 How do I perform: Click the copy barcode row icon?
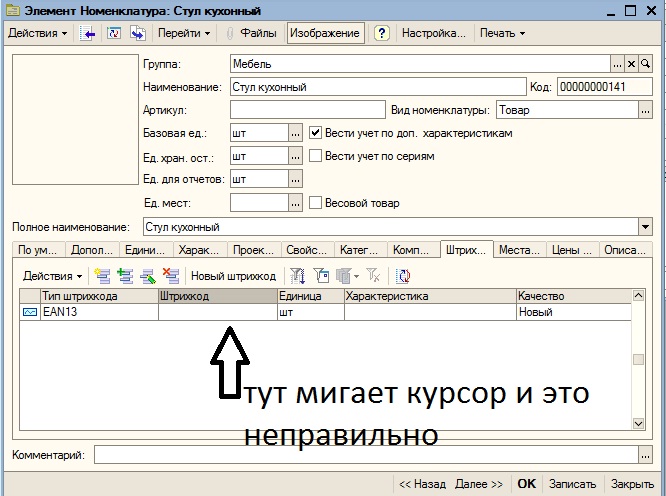(x=125, y=276)
